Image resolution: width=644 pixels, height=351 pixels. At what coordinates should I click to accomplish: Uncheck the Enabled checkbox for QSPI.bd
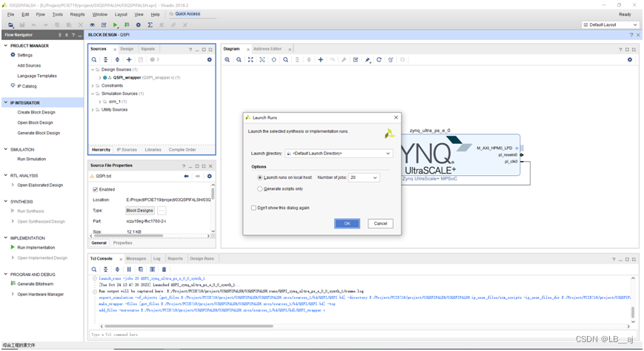point(96,189)
